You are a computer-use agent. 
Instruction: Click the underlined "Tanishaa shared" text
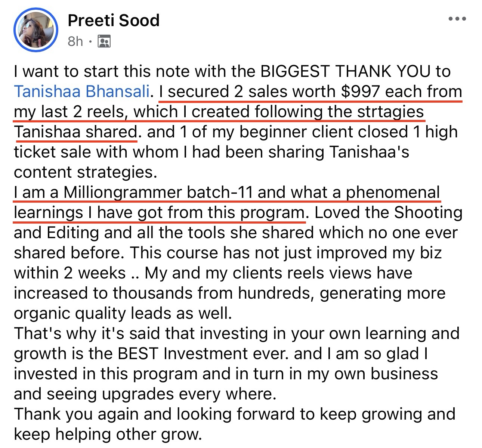tap(75, 132)
